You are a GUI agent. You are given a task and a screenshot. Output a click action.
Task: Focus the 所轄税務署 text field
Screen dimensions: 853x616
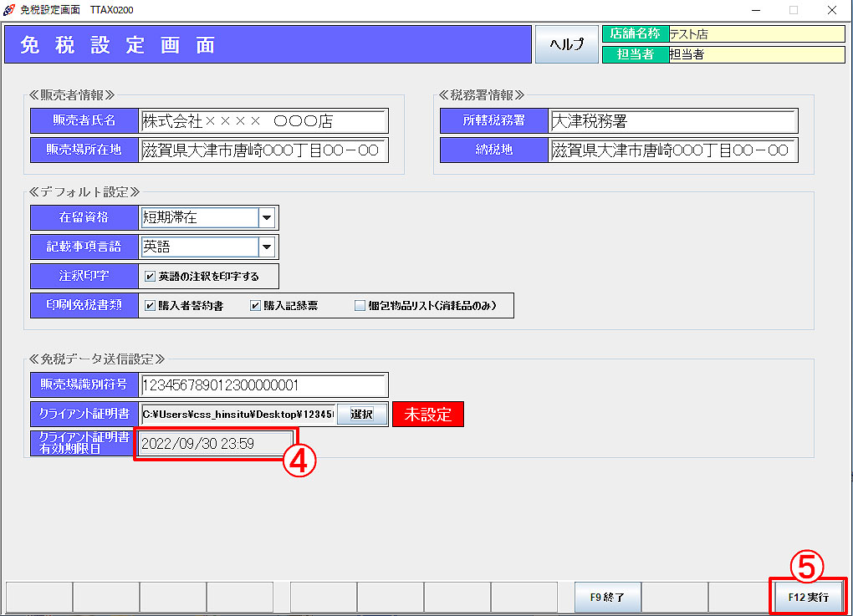(x=672, y=121)
